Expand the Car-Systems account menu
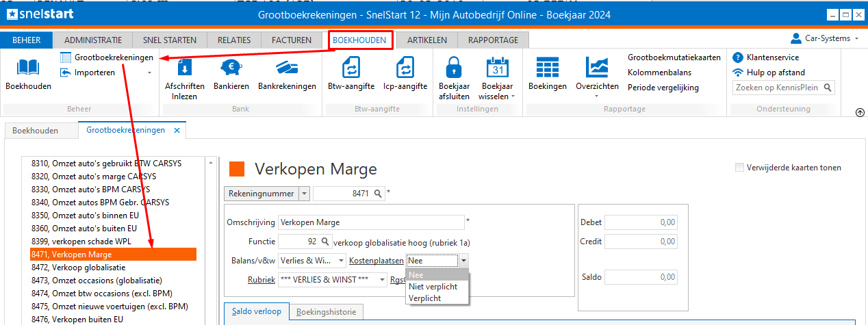 point(857,39)
